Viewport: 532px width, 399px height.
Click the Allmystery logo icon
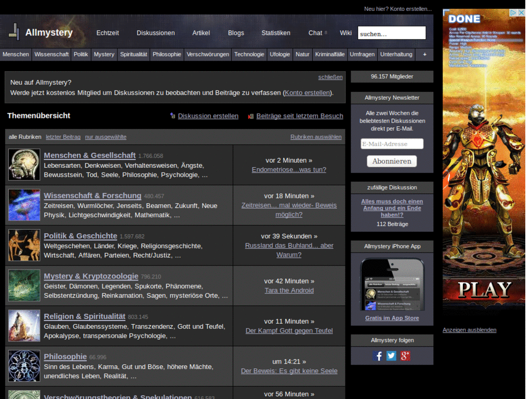(x=14, y=32)
